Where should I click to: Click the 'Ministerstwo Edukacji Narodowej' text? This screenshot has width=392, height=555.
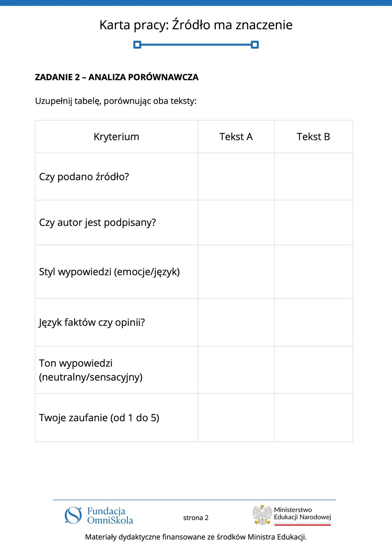(302, 513)
